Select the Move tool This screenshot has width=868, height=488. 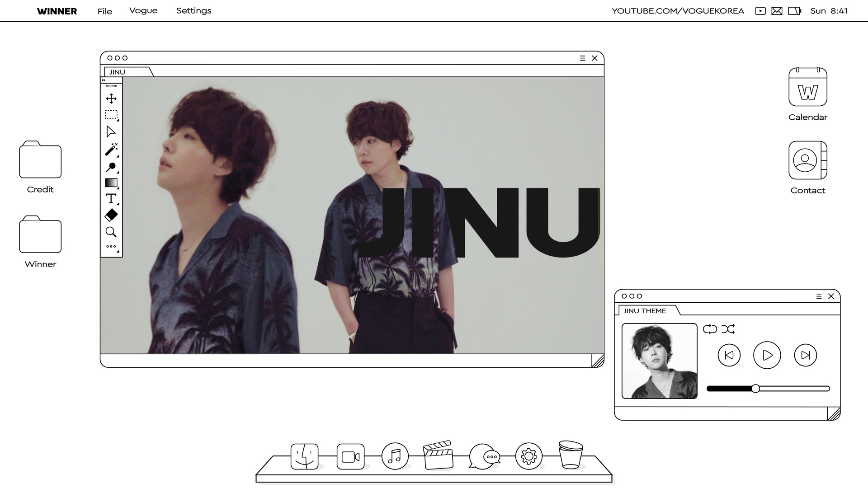(111, 99)
